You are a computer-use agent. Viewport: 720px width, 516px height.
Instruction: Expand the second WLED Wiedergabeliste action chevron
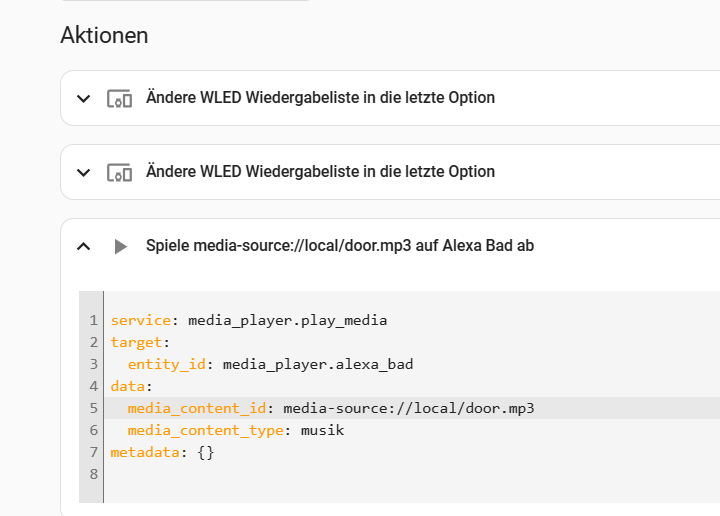(83, 173)
